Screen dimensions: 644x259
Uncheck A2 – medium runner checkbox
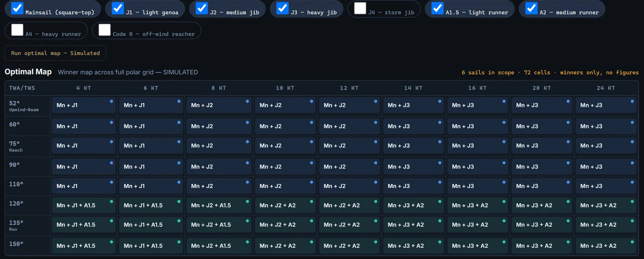point(532,8)
